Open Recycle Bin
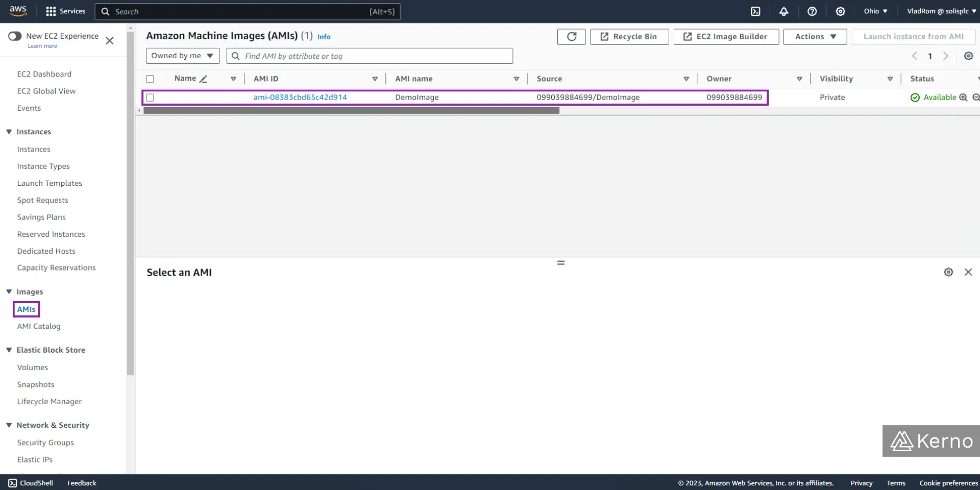This screenshot has width=980, height=490. [629, 36]
